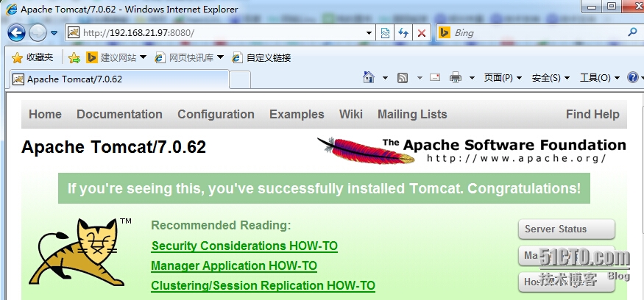This screenshot has height=300, width=644.
Task: Open the Documentation nav link
Action: coord(119,114)
